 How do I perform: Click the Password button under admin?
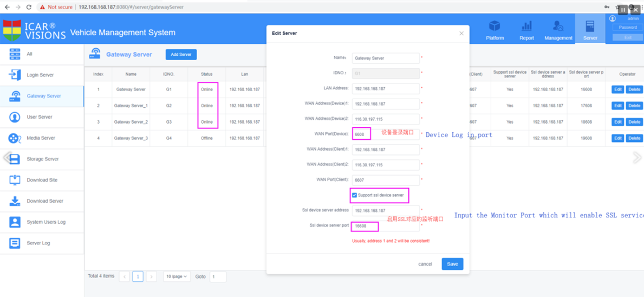(628, 28)
